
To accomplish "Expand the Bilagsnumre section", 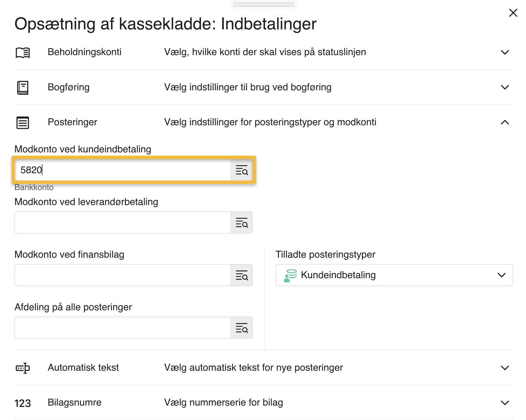I will tap(505, 403).
